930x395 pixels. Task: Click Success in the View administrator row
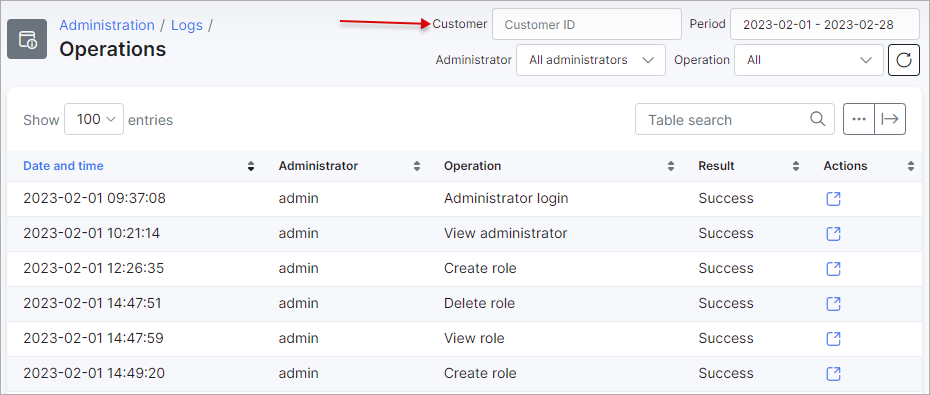(726, 233)
